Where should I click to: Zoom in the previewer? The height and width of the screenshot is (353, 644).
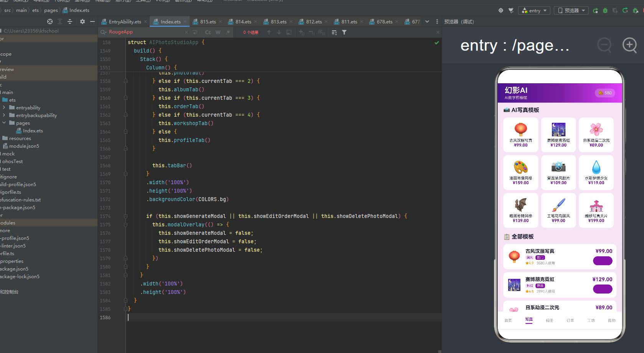(630, 45)
